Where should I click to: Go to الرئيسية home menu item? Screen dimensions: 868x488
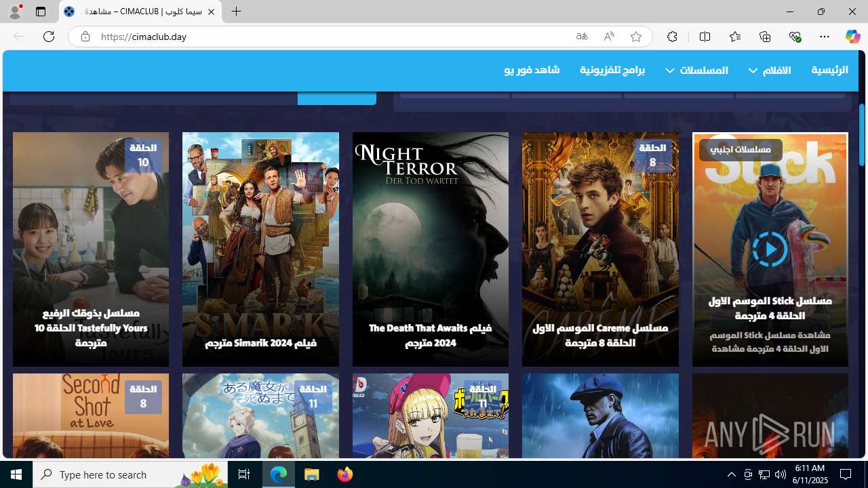coord(829,70)
